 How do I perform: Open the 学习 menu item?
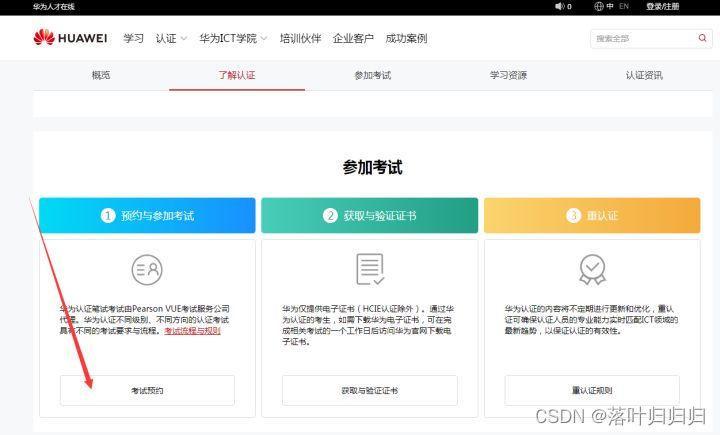(x=134, y=39)
